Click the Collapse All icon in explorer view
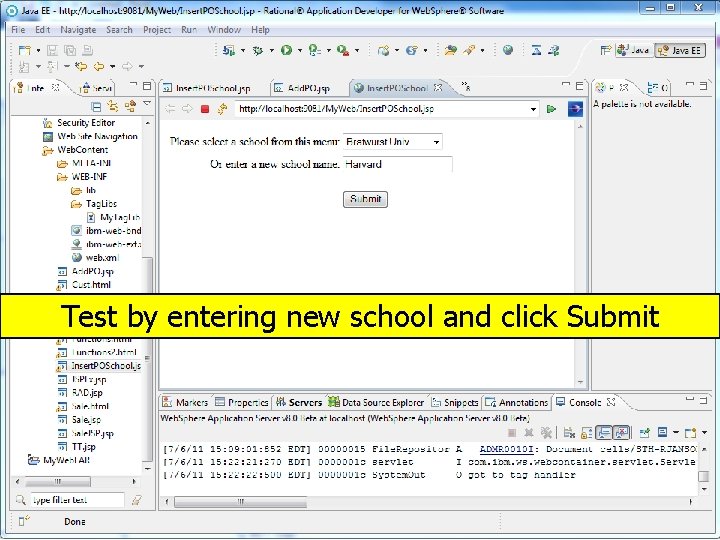This screenshot has height=540, width=720. coord(96,107)
